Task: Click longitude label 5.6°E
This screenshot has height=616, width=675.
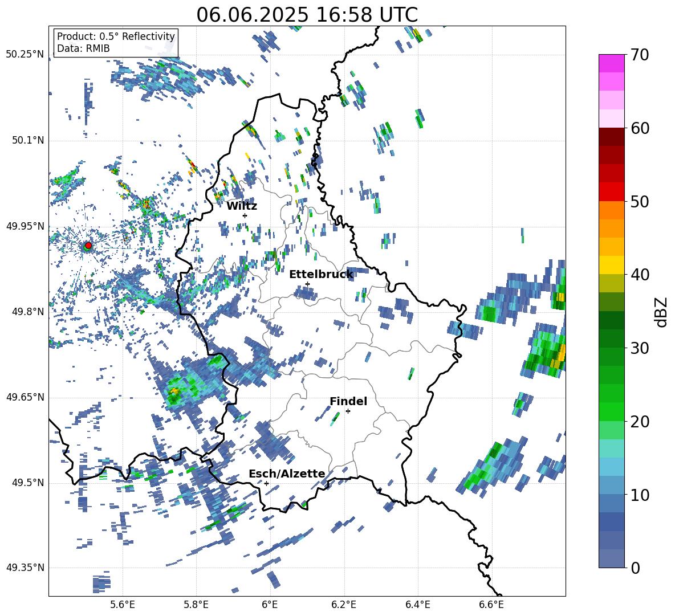Action: [123, 605]
